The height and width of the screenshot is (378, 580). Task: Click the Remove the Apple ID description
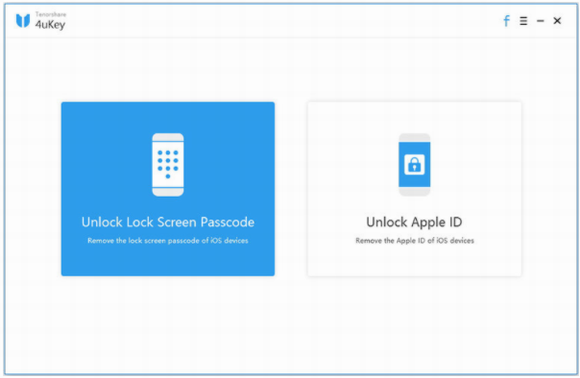414,241
